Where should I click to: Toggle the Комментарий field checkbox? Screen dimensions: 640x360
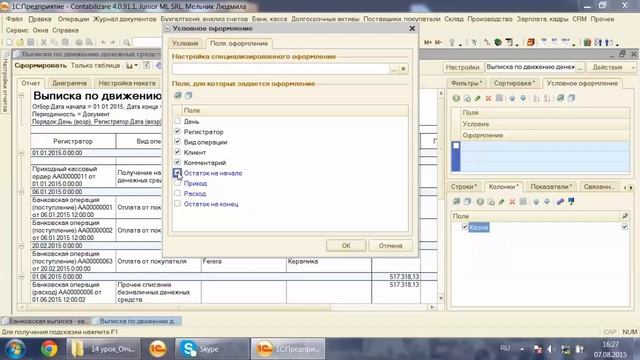click(x=178, y=162)
